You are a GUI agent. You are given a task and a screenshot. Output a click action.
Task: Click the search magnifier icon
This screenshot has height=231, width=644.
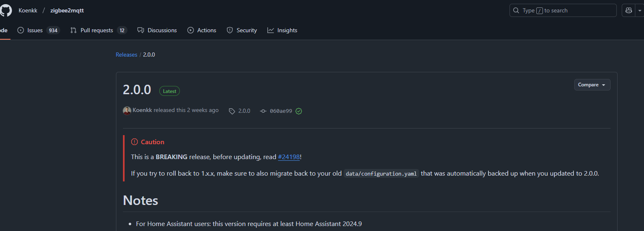517,10
